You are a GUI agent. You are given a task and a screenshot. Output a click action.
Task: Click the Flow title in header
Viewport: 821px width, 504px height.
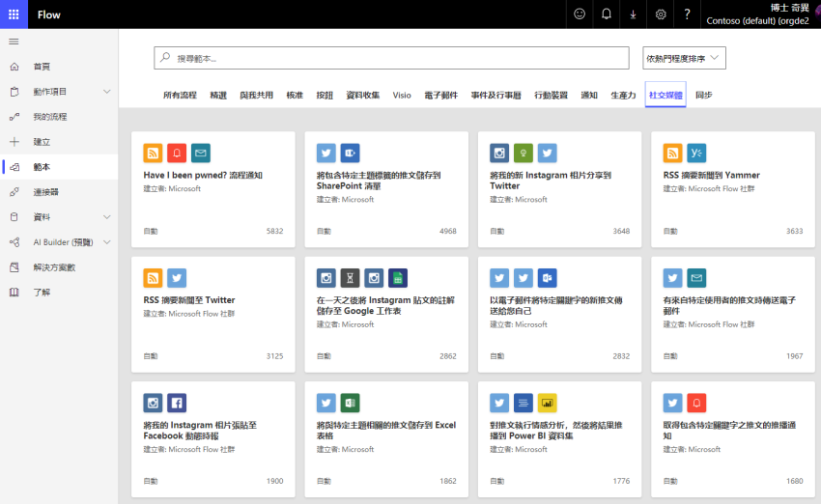[x=48, y=14]
